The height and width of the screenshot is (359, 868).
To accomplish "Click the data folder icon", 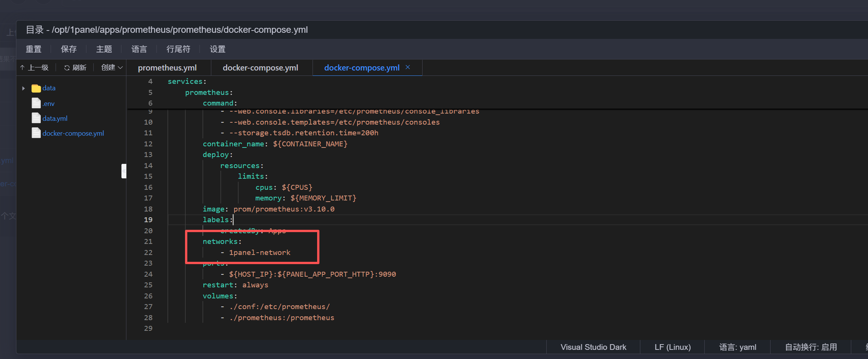I will [x=36, y=88].
